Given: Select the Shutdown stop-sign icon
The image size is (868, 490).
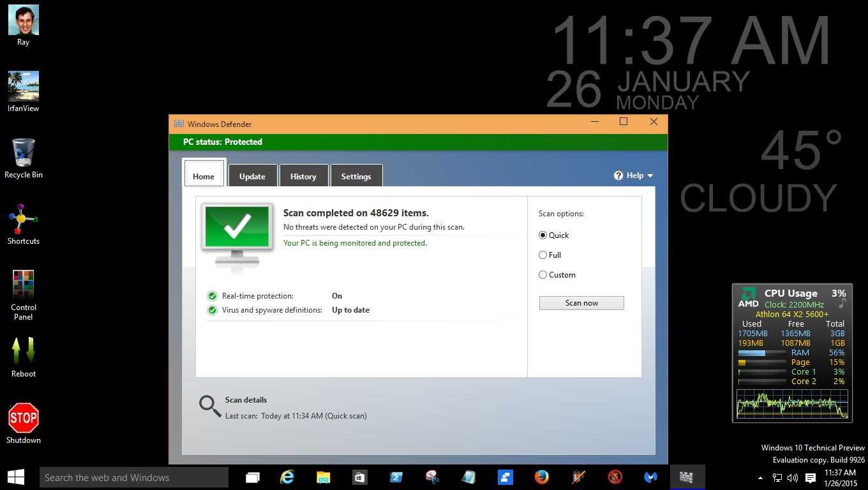Looking at the screenshot, I should point(24,424).
